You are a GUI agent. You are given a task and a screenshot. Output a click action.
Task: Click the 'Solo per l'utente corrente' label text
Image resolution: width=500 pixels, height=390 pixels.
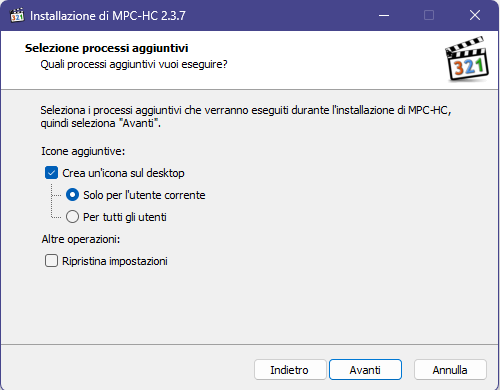(x=144, y=195)
